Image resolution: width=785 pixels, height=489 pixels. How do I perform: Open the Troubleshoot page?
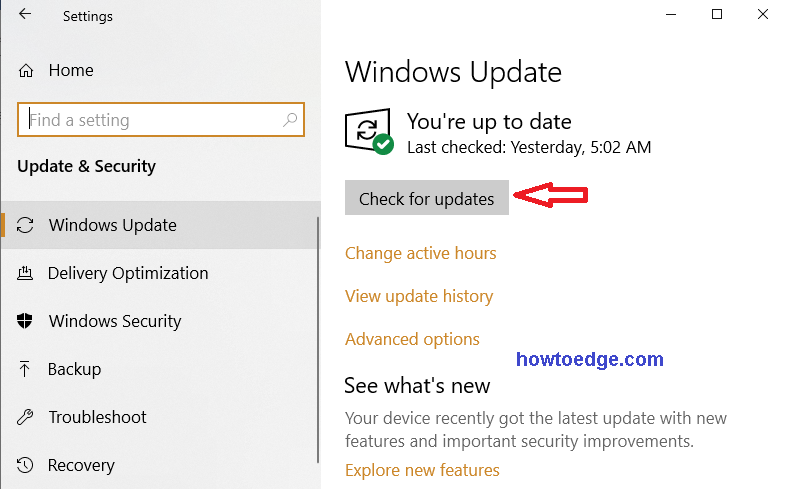pos(97,417)
